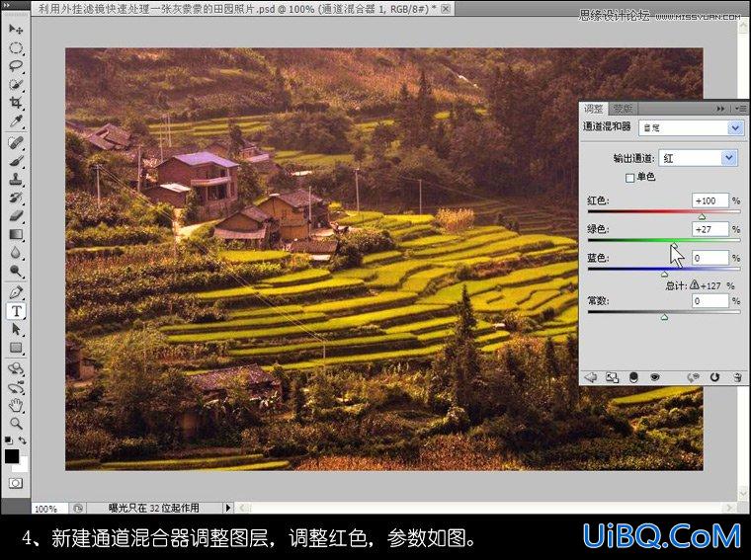Switch the adjustments panel to expanded view
Screen dimensions: 751x560
(x=612, y=377)
